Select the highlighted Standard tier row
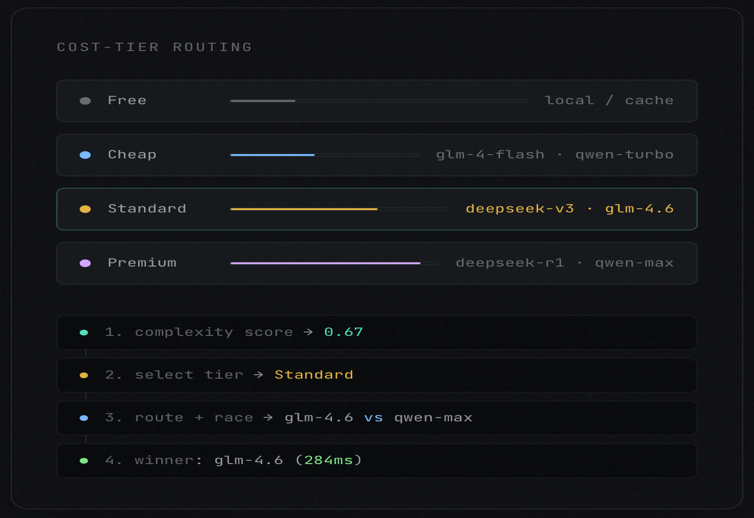754x518 pixels. [377, 209]
